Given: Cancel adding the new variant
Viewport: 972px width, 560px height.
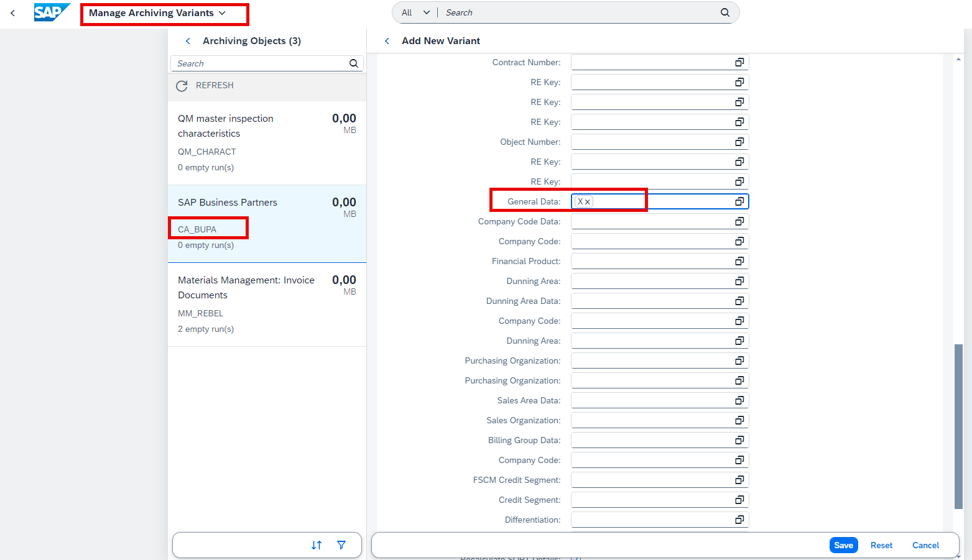Looking at the screenshot, I should (925, 545).
